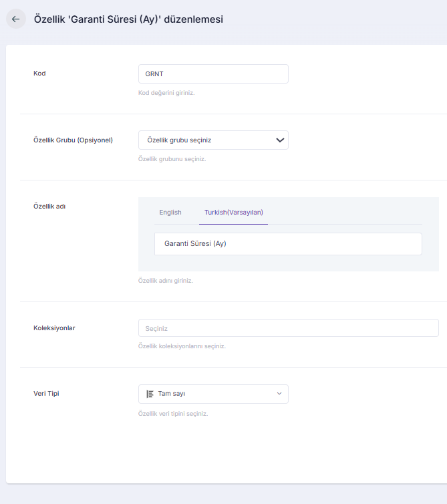Click the 'Özellik grubunu seçiniz.' hint text
The height and width of the screenshot is (504, 447).
(172, 159)
